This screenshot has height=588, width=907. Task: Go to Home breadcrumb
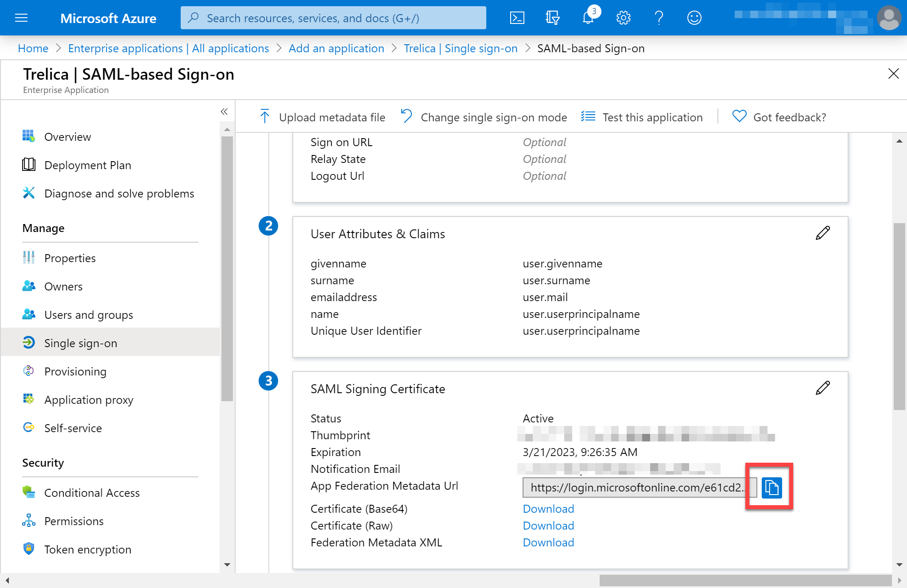coord(33,48)
